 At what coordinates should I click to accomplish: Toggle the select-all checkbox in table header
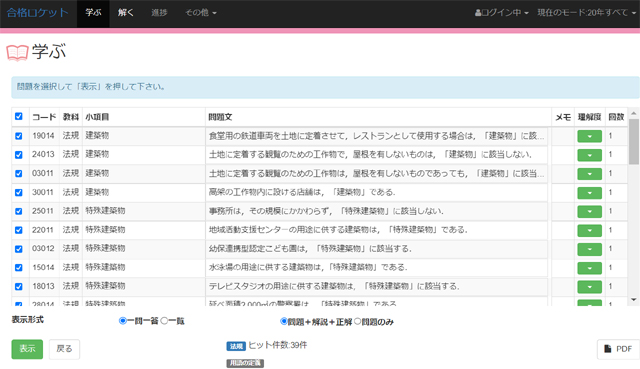tap(19, 116)
